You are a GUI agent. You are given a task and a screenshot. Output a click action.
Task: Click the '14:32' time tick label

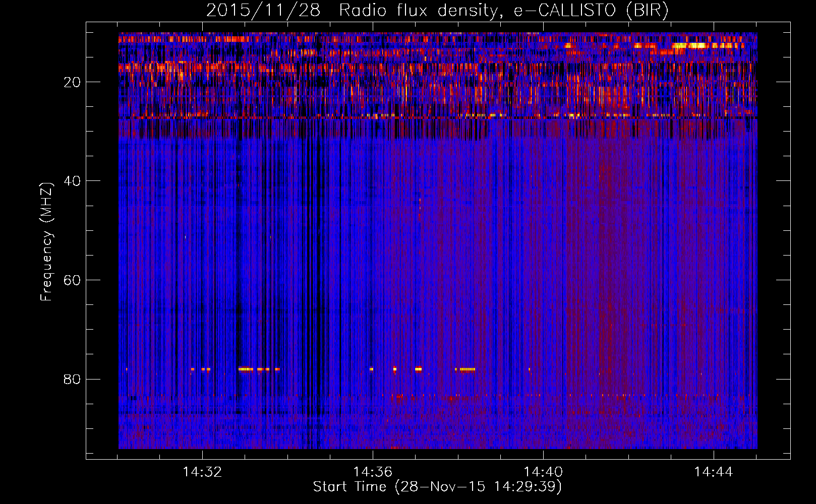[x=202, y=472]
